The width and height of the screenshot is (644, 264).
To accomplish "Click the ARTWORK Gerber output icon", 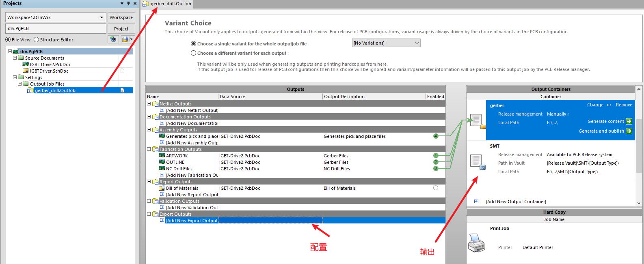I will coord(162,156).
